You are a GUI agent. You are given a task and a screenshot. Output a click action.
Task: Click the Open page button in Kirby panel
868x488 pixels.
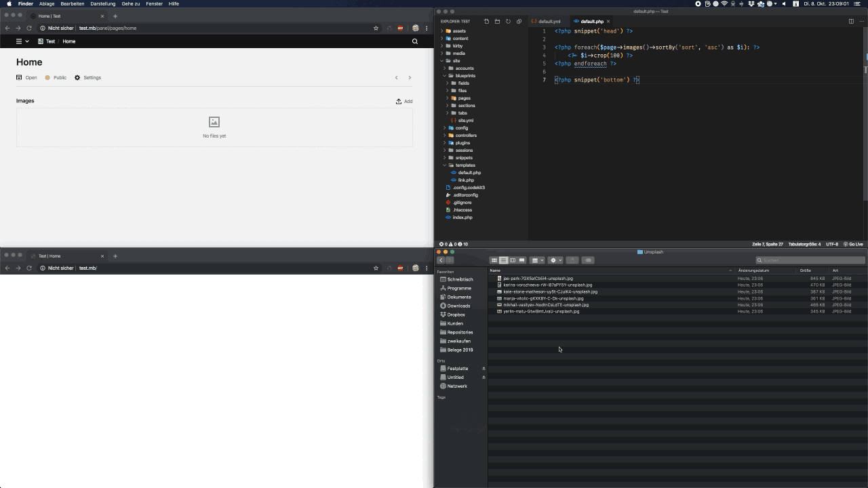(26, 77)
